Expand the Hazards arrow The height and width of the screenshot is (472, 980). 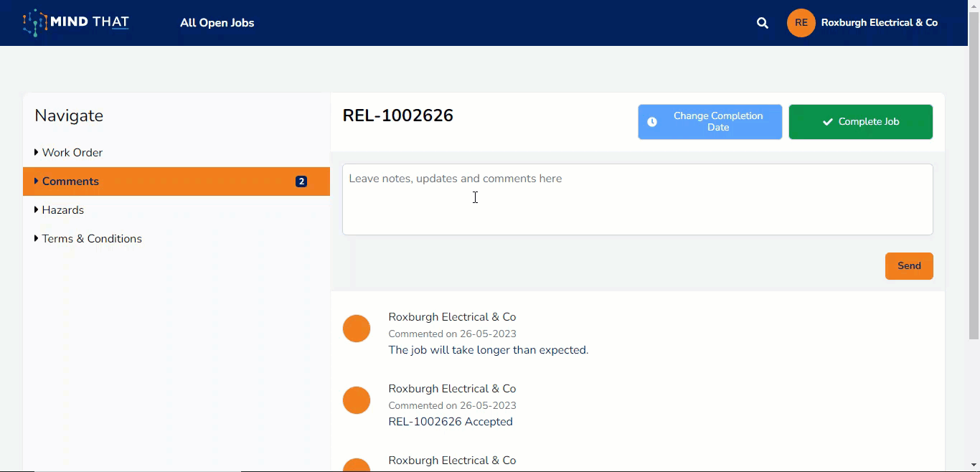click(37, 209)
